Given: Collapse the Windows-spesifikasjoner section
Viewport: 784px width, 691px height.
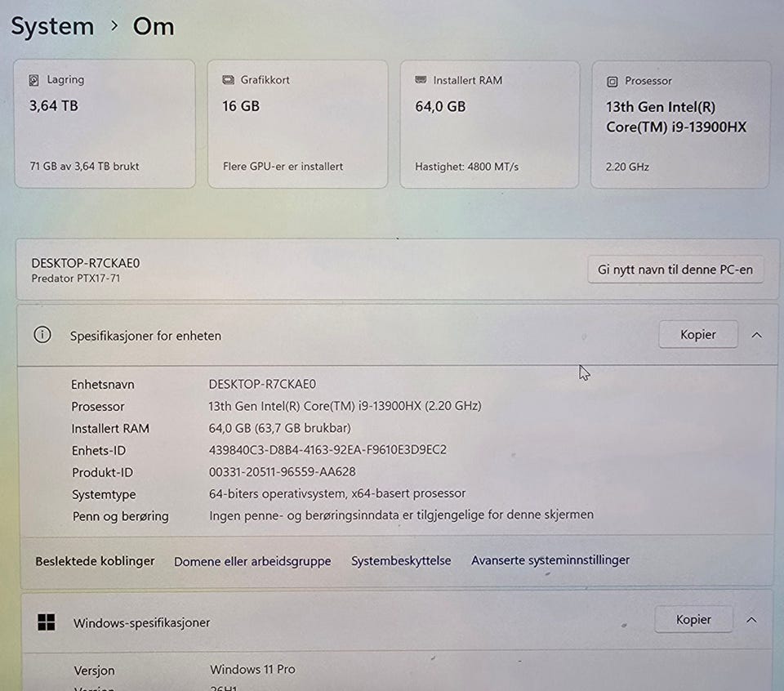Looking at the screenshot, I should pos(751,620).
